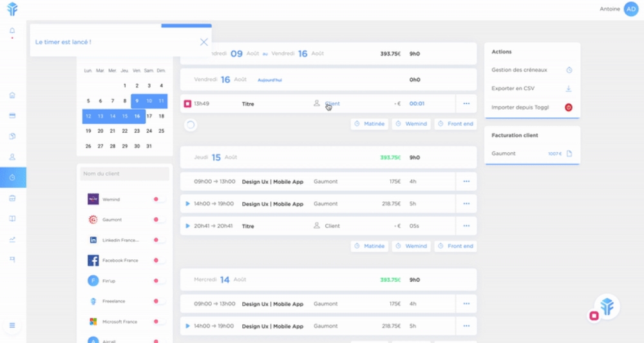
Task: Open options menu for the Titre timer row
Action: [466, 104]
